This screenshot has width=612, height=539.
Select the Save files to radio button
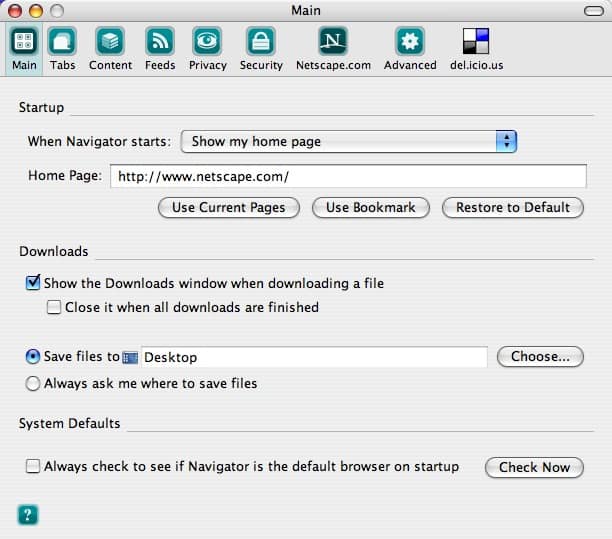click(33, 357)
